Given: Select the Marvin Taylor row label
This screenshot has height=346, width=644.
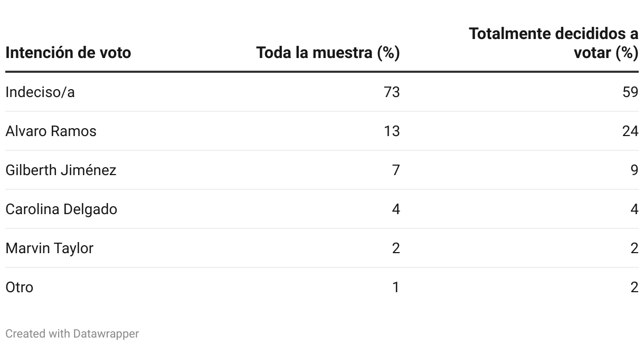Looking at the screenshot, I should (x=50, y=248).
